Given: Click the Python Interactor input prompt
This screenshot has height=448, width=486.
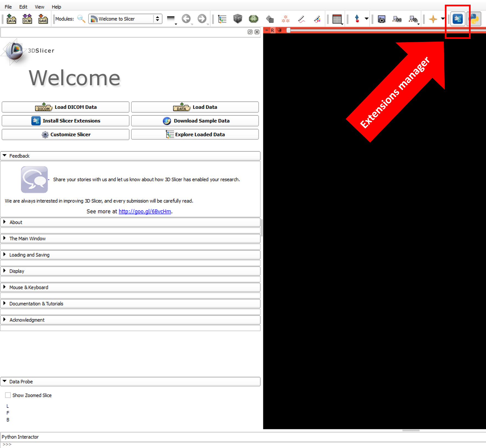Looking at the screenshot, I should point(243,444).
